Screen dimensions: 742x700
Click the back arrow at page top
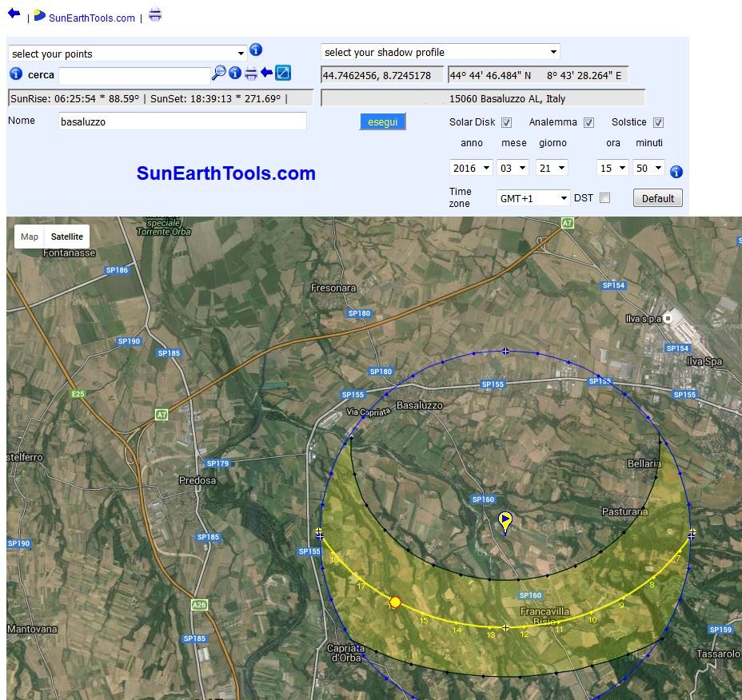click(14, 14)
